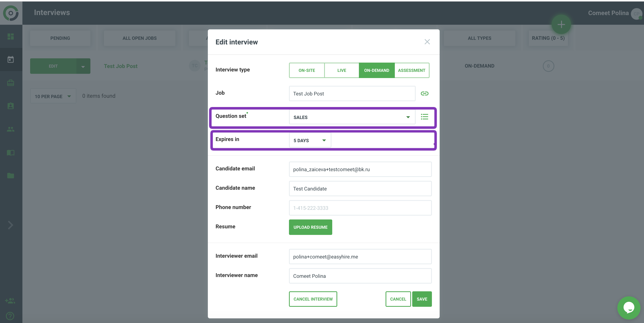Open the 10 PER PAGE dropdown
The image size is (644, 323).
(x=53, y=96)
